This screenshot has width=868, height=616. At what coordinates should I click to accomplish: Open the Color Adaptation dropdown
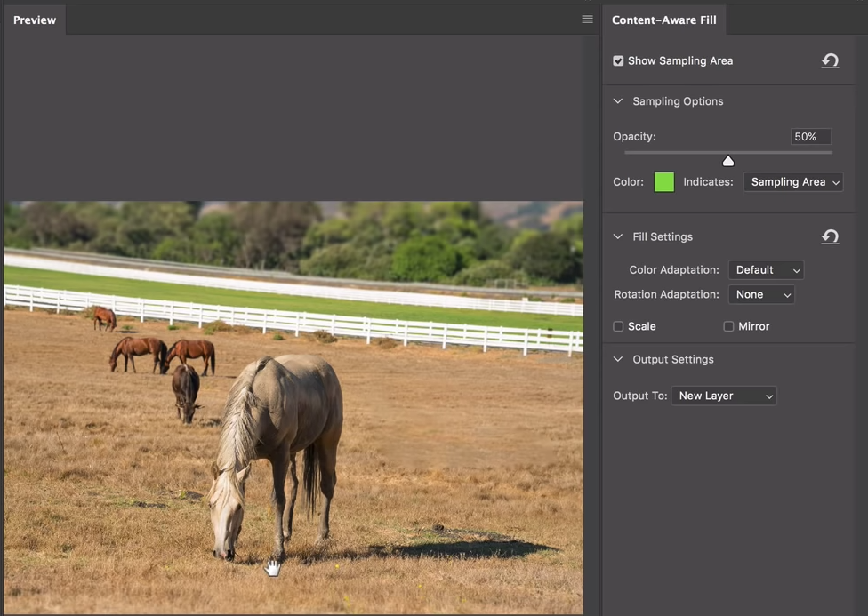[766, 269]
